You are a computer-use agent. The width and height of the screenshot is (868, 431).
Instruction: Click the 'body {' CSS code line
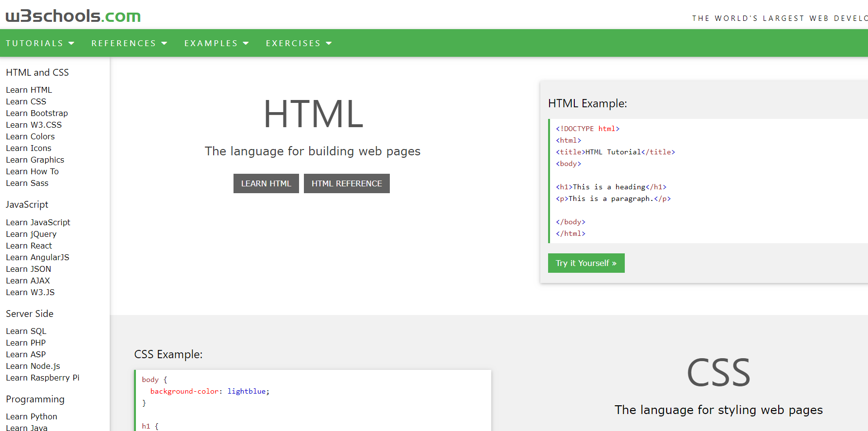tap(154, 380)
